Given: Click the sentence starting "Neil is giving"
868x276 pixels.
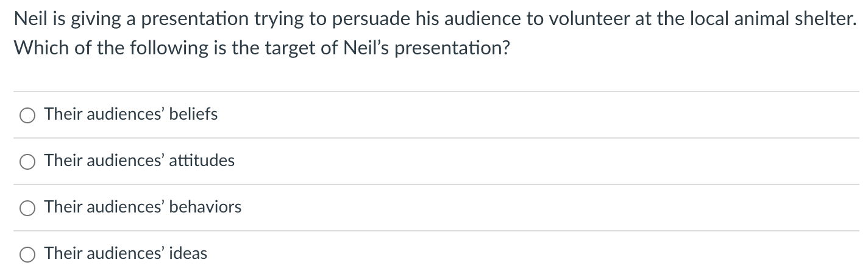Looking at the screenshot, I should [432, 20].
